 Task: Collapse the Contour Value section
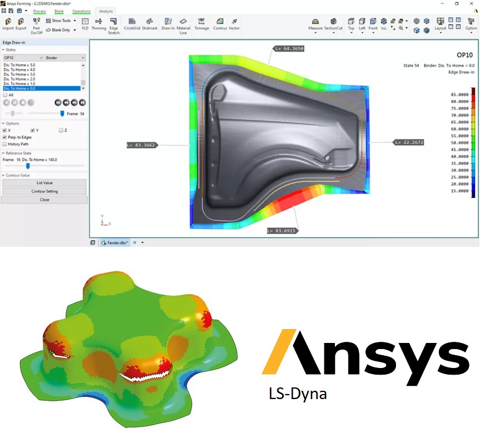point(3,175)
